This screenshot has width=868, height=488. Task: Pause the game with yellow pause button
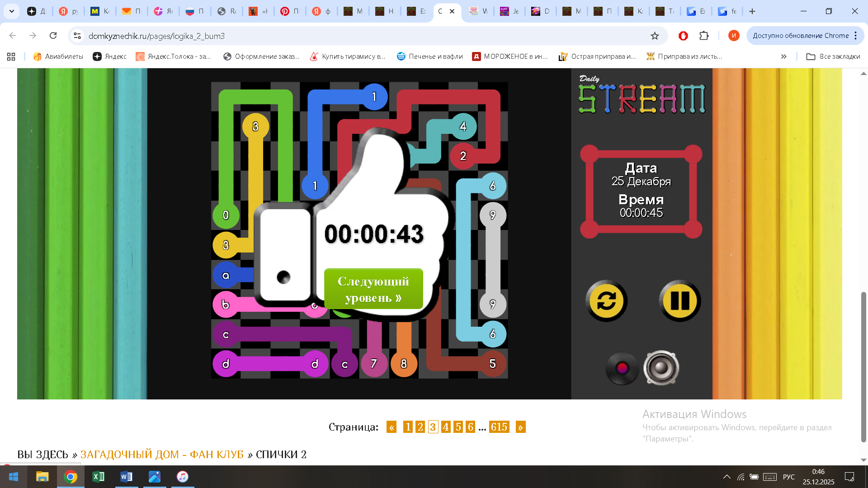pos(679,301)
